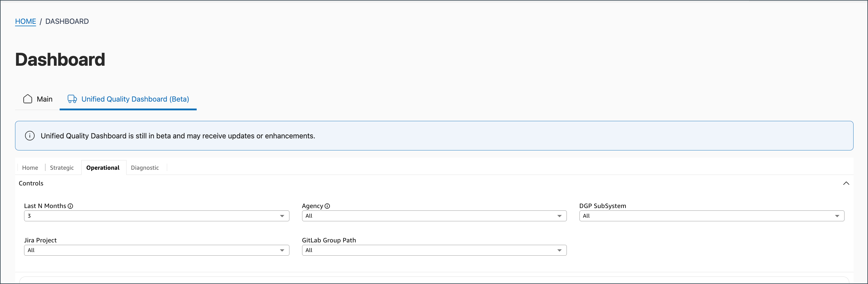Viewport: 868px width, 284px height.
Task: Open the Diagnostic sub-tab
Action: (145, 168)
